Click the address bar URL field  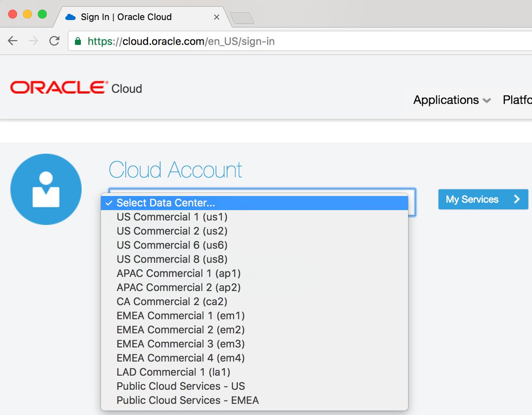300,42
